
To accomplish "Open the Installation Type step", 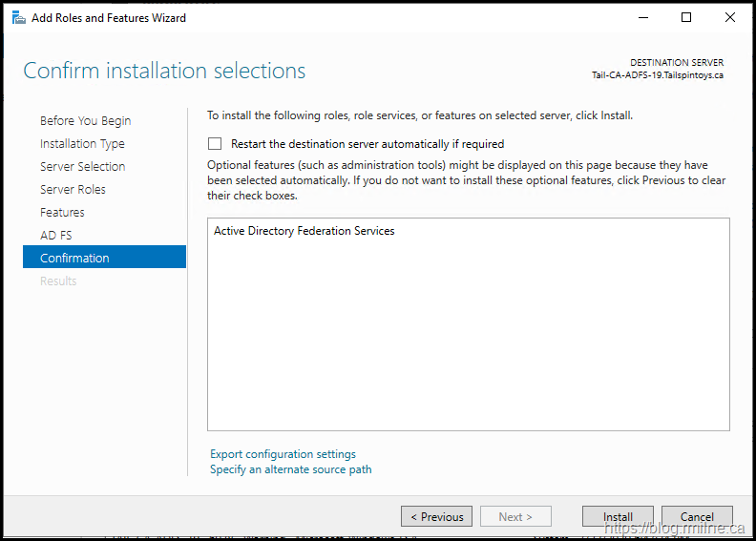I will click(x=82, y=144).
